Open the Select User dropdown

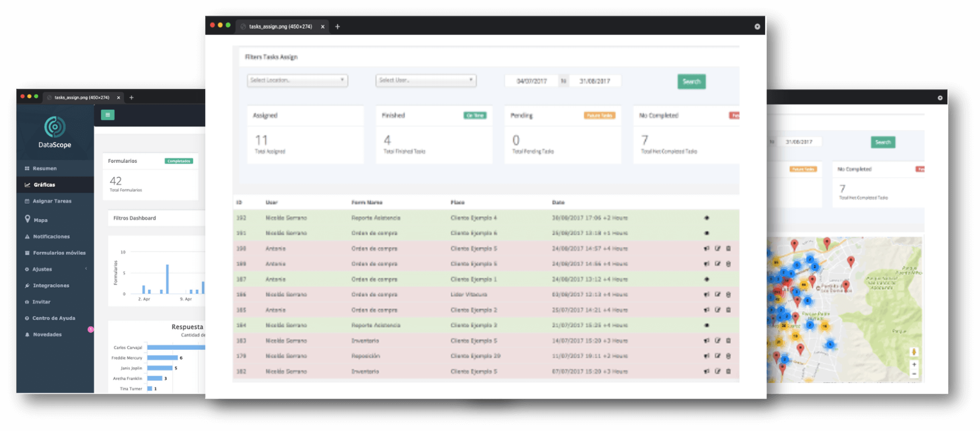click(425, 80)
